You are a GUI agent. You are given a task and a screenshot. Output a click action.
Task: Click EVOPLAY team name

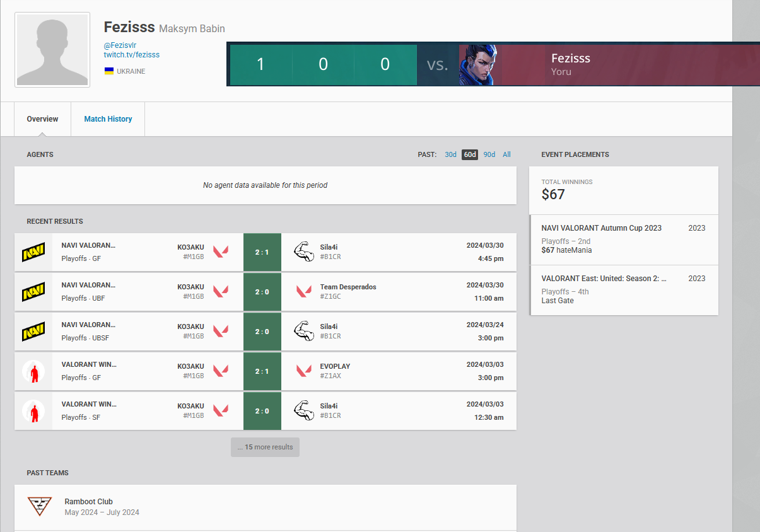click(335, 366)
